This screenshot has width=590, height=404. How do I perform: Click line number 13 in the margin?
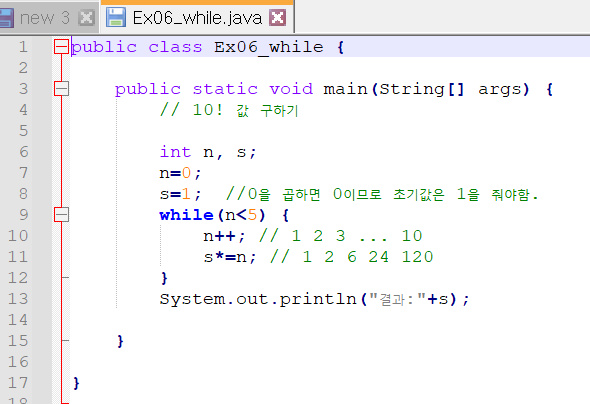pyautogui.click(x=18, y=299)
